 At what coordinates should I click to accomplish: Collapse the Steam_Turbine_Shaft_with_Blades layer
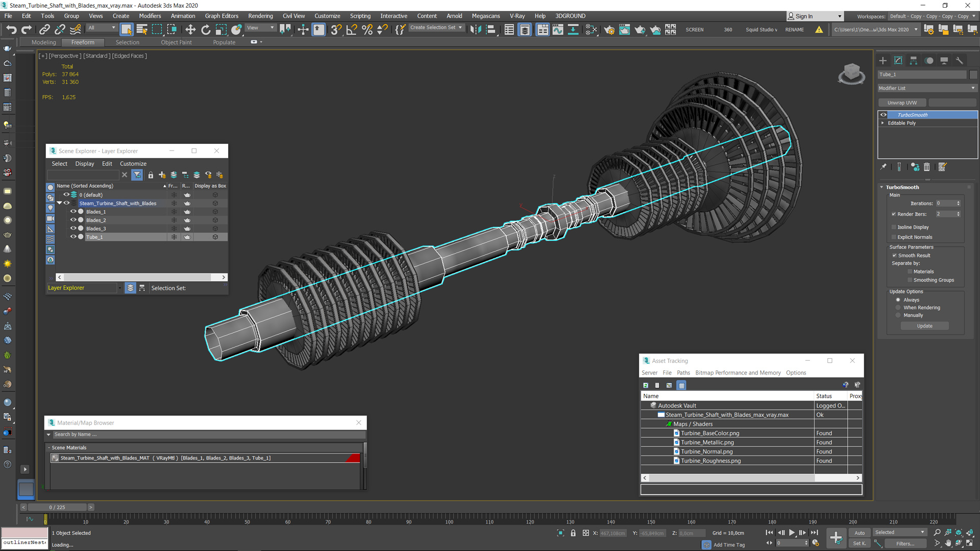click(59, 203)
